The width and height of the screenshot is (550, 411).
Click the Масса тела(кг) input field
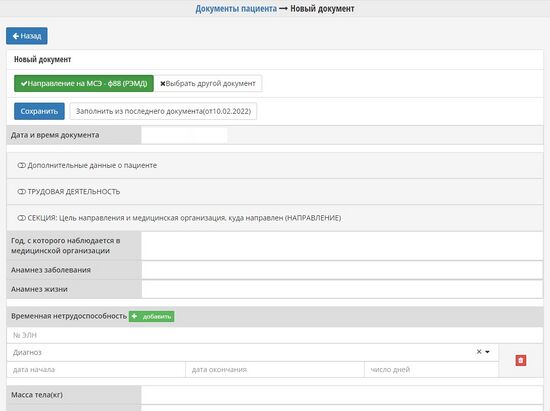(x=342, y=395)
